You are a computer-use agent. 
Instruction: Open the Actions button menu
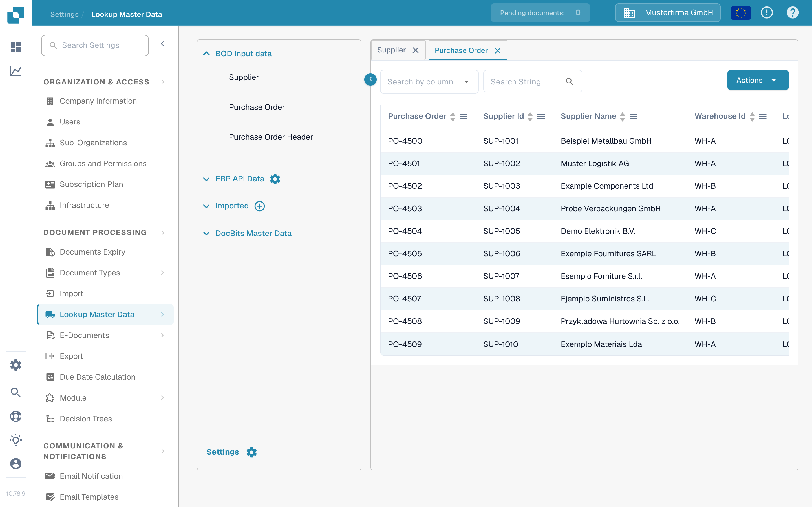tap(758, 80)
